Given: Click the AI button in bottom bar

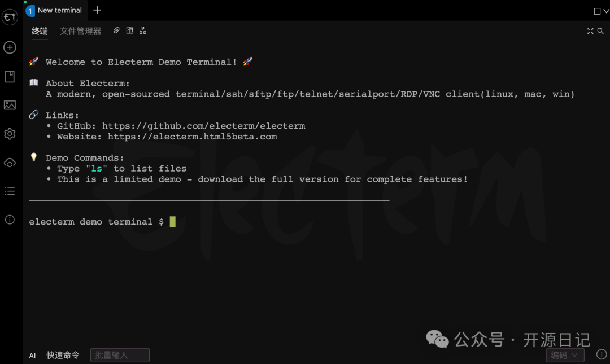Looking at the screenshot, I should [33, 356].
